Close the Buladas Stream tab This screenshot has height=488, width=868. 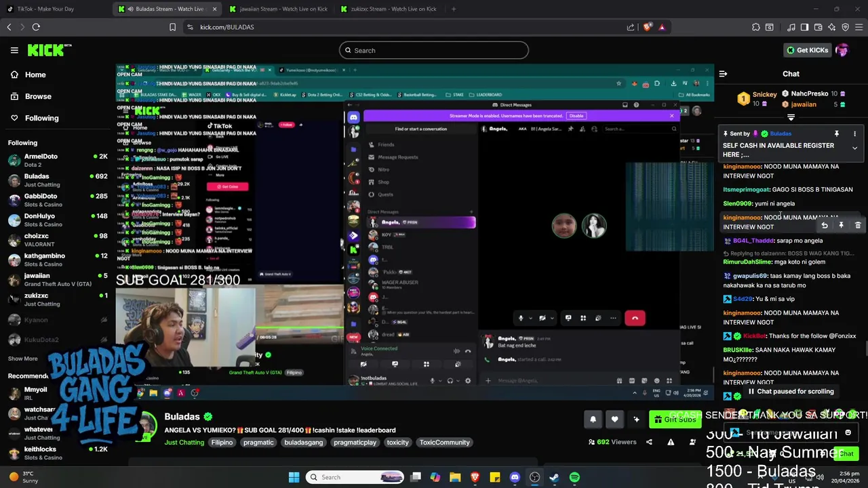pyautogui.click(x=214, y=9)
